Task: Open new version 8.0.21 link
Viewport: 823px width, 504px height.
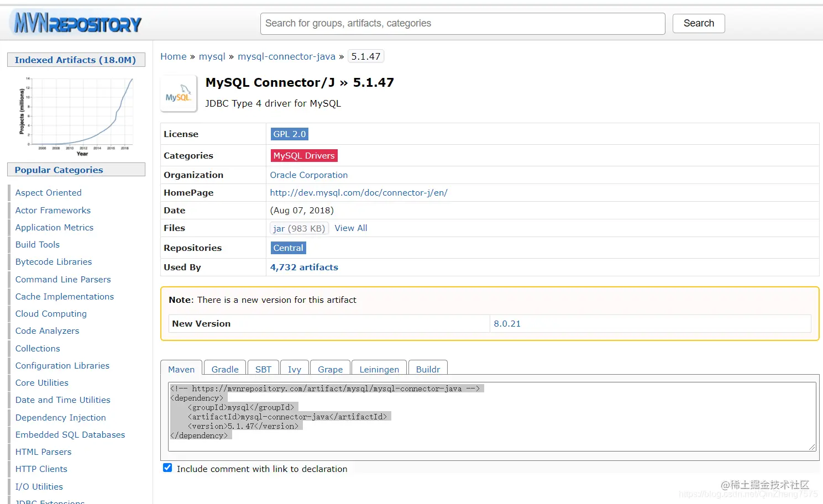Action: (x=507, y=323)
